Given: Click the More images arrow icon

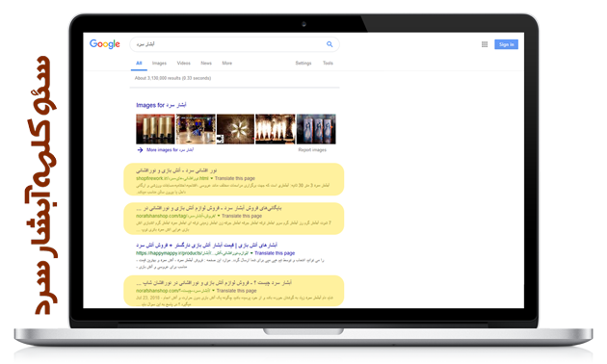Looking at the screenshot, I should 140,149.
